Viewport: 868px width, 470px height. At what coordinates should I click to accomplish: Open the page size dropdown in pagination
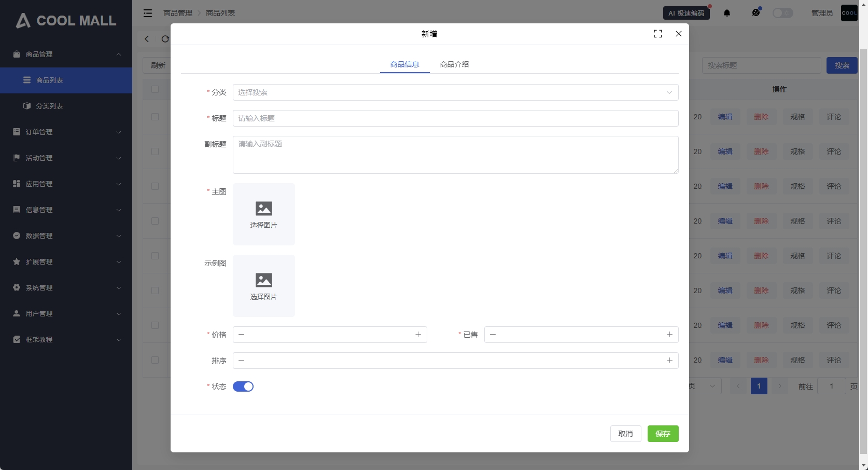tap(705, 386)
